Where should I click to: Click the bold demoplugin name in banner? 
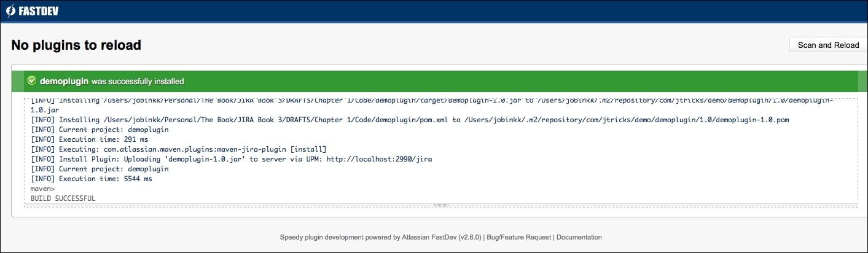(x=64, y=81)
